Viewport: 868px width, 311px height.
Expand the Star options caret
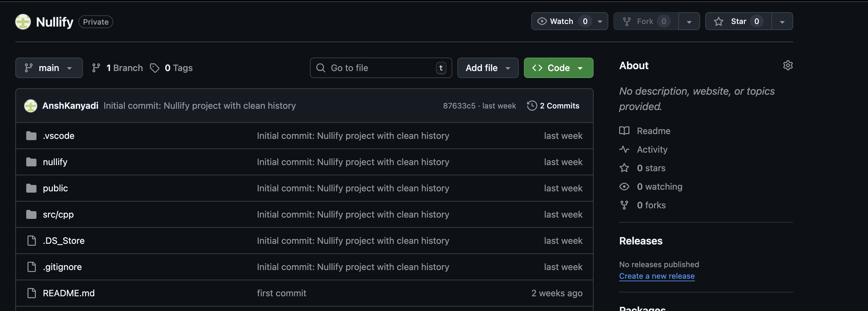pyautogui.click(x=782, y=21)
